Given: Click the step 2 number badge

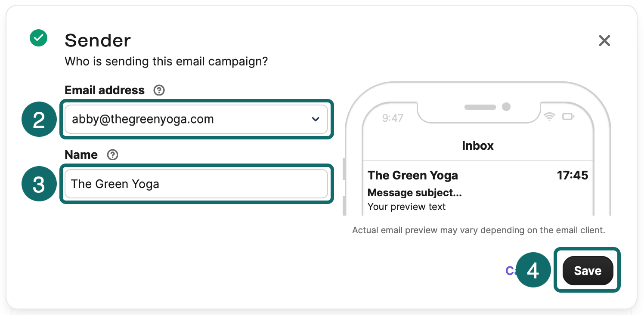Looking at the screenshot, I should [x=39, y=119].
